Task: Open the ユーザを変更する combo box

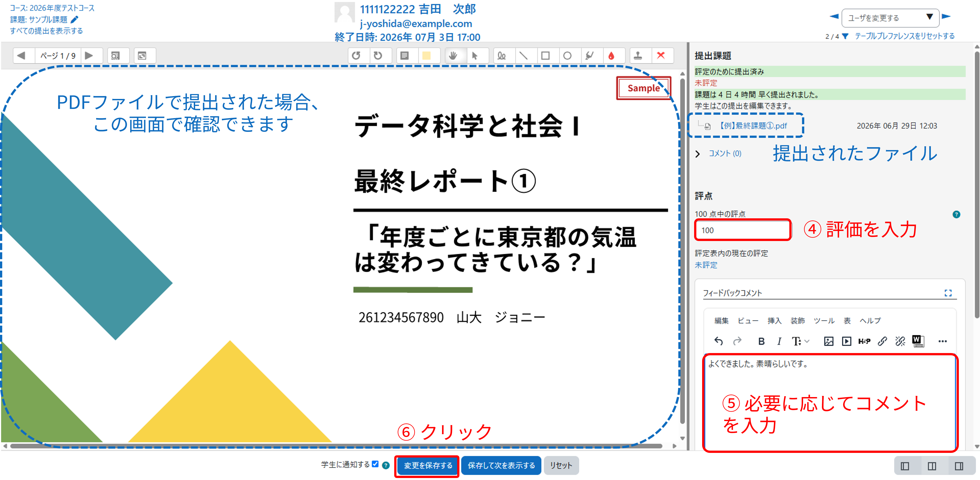Action: click(890, 18)
